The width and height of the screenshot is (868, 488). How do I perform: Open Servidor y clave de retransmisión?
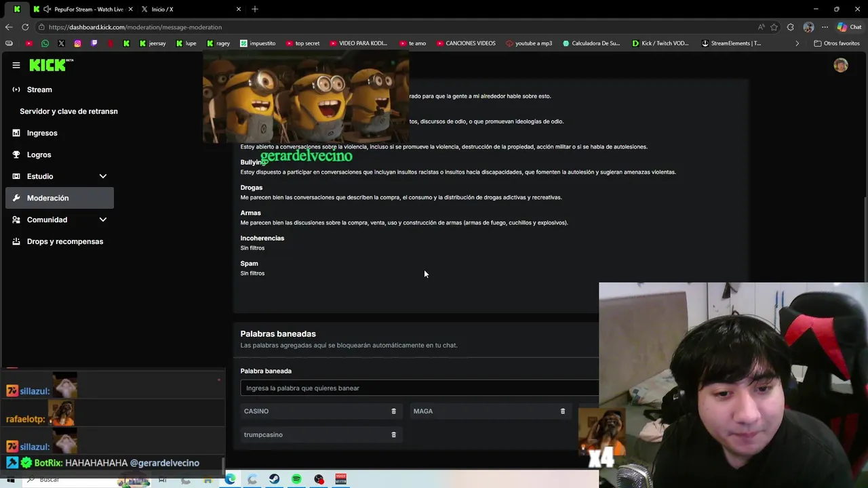pyautogui.click(x=68, y=111)
